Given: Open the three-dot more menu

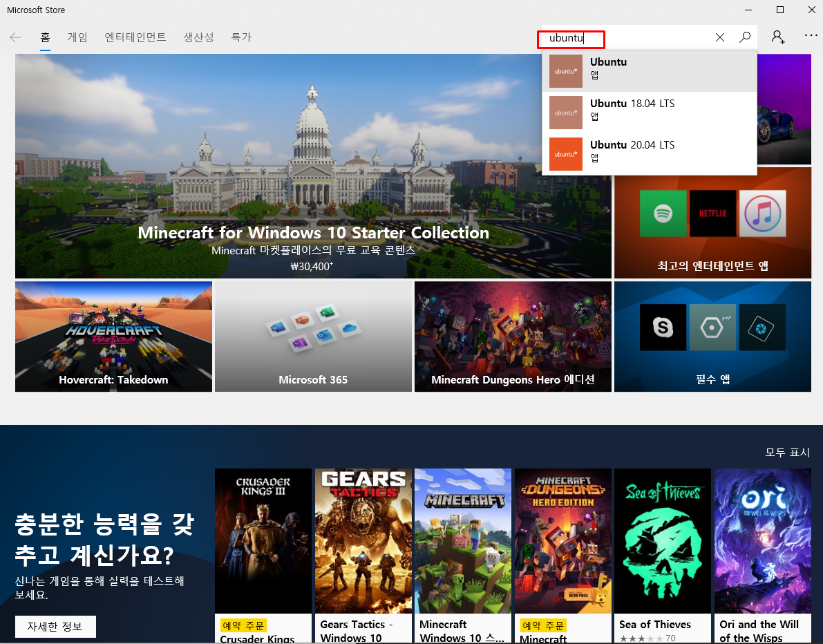Looking at the screenshot, I should pos(811,36).
